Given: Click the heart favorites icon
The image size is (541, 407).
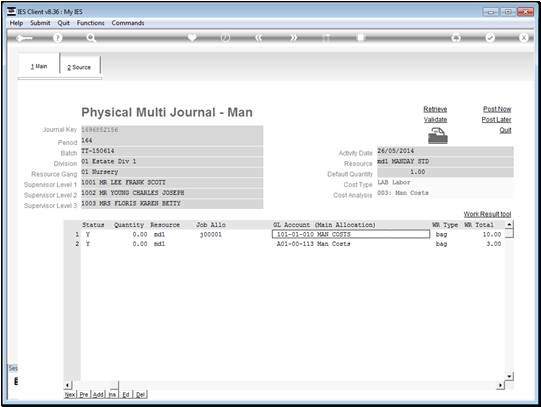Looking at the screenshot, I should (192, 37).
